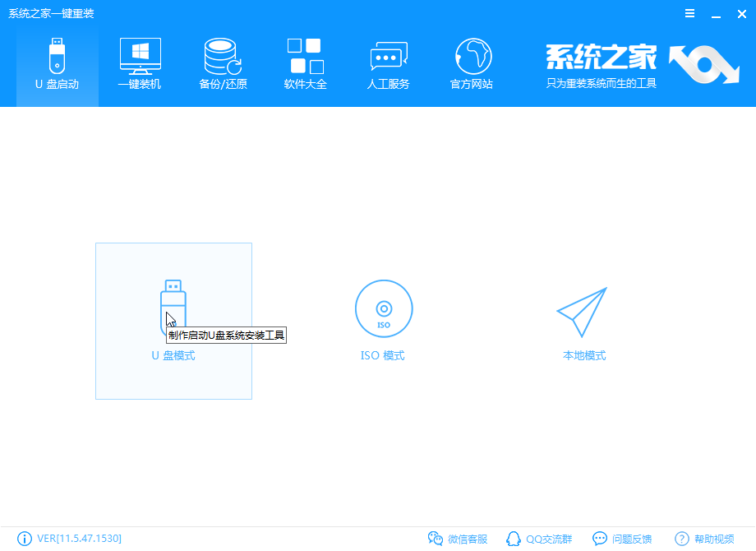Select ISO模式 option
The height and width of the screenshot is (551, 756).
click(383, 321)
